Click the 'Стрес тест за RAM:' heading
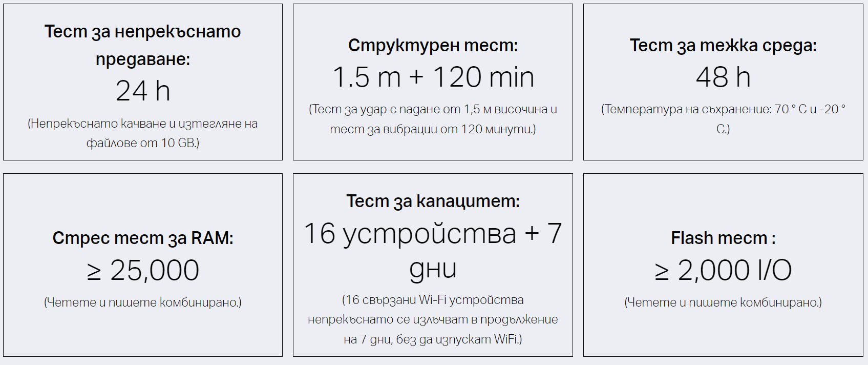 point(143,238)
